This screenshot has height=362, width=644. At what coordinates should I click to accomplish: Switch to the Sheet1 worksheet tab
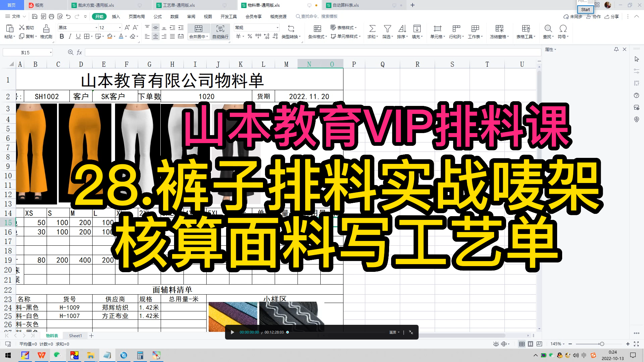click(x=75, y=336)
